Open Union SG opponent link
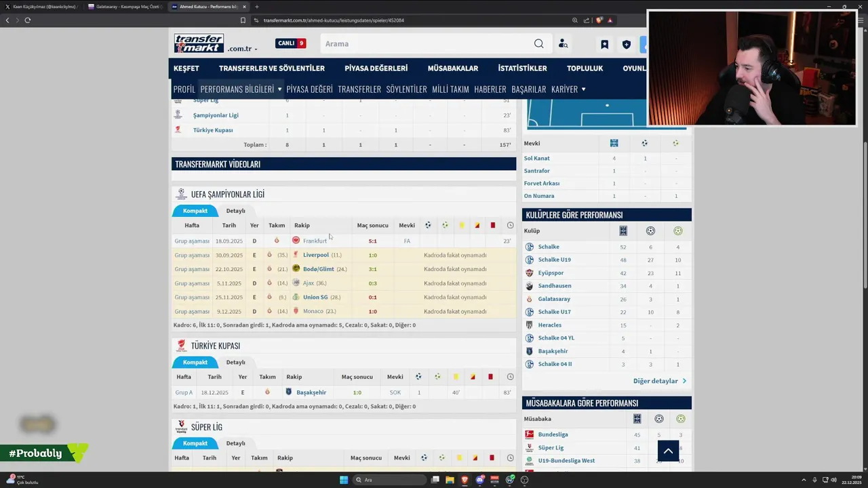The width and height of the screenshot is (868, 488). click(x=315, y=298)
